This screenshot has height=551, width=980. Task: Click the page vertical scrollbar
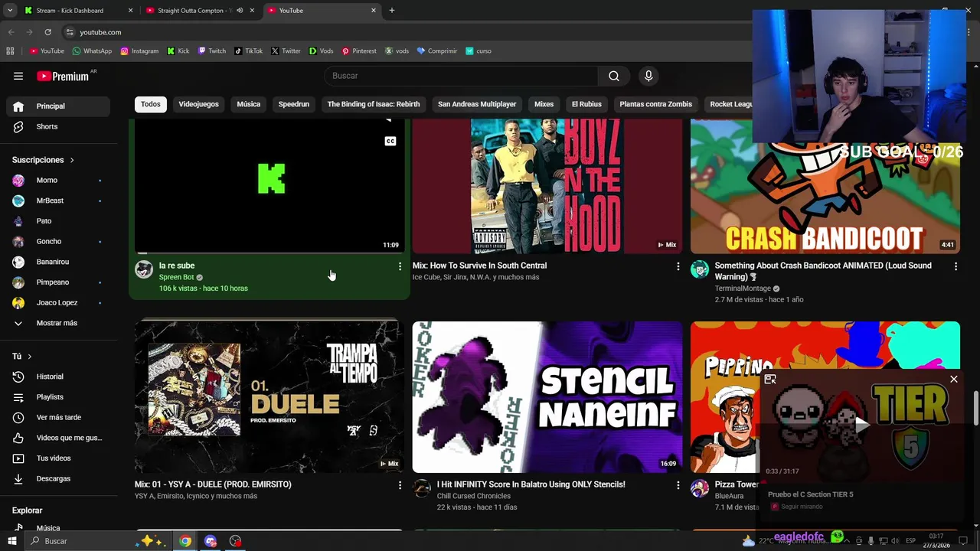point(975,407)
